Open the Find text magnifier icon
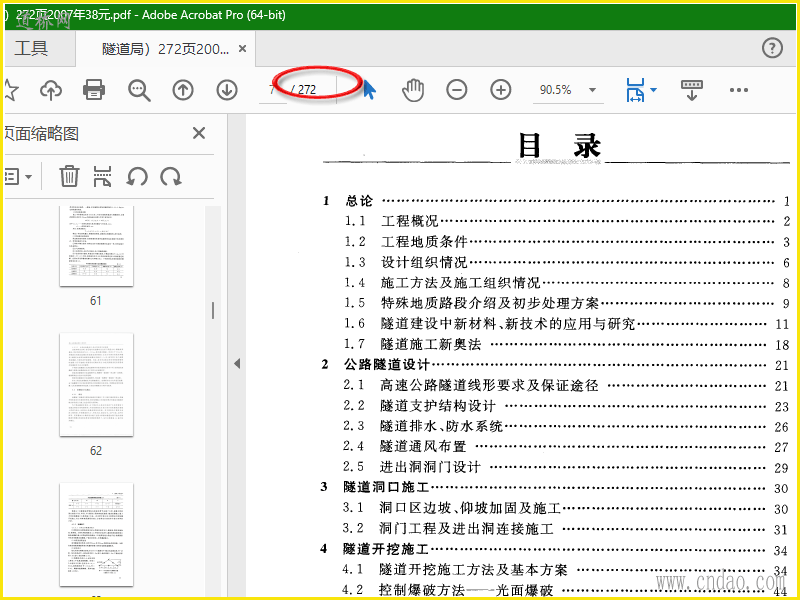The height and width of the screenshot is (600, 800). tap(139, 90)
